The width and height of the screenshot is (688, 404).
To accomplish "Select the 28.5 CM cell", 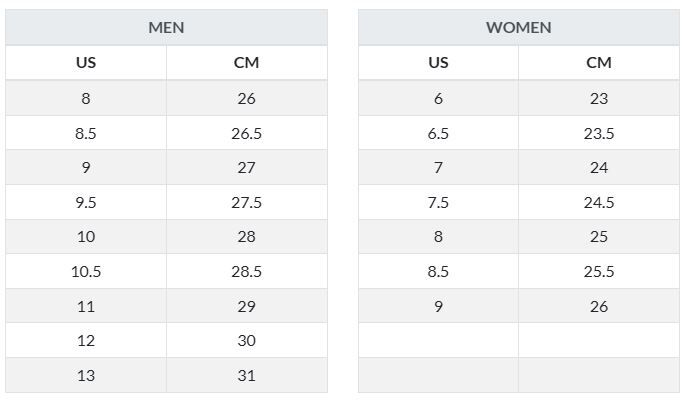I will pos(246,271).
